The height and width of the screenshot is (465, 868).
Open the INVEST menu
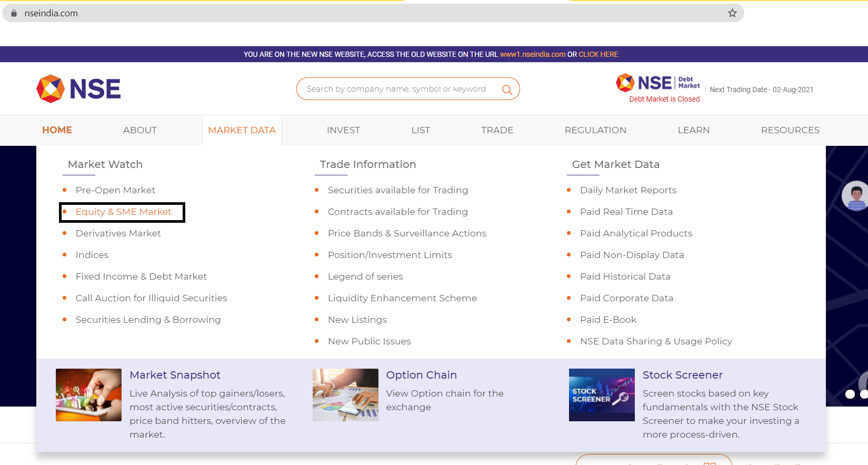(x=343, y=130)
